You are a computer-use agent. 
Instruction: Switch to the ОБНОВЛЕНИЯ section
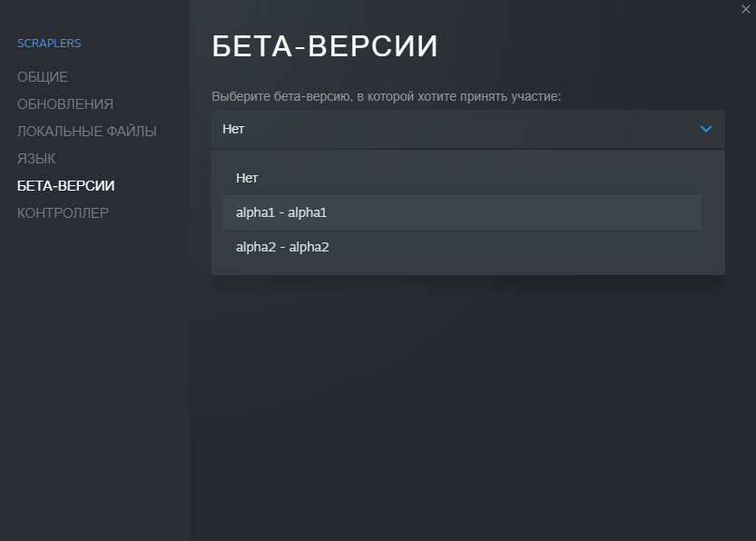(65, 104)
